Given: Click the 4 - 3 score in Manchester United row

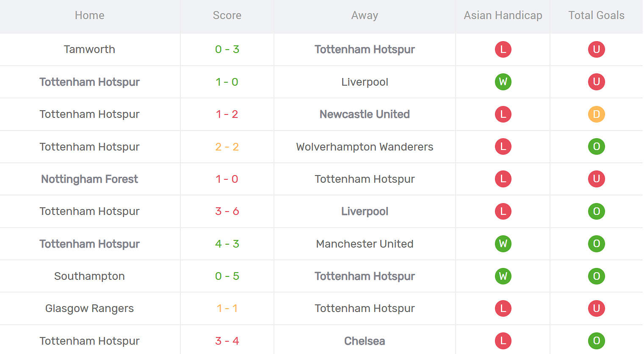Looking at the screenshot, I should [x=227, y=244].
